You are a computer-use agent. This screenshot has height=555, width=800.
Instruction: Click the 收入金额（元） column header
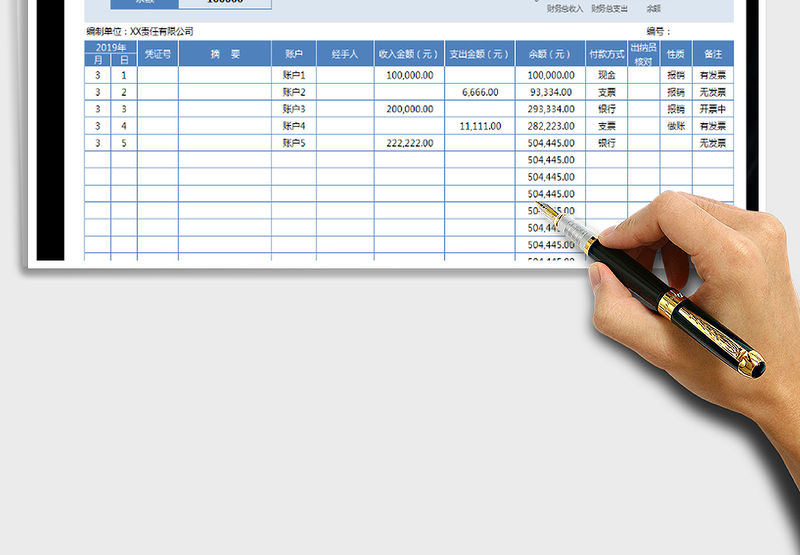point(409,54)
